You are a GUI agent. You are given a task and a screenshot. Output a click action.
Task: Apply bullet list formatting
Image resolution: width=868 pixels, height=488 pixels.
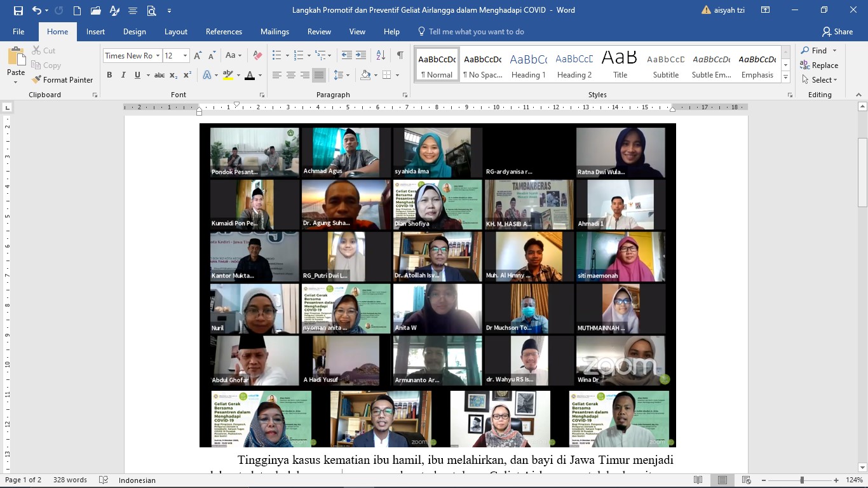(276, 55)
